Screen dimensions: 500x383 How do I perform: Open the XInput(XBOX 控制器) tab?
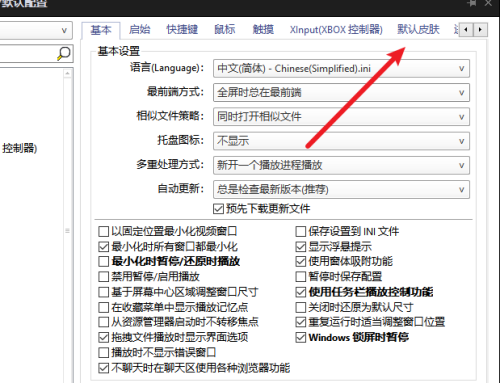click(x=336, y=30)
